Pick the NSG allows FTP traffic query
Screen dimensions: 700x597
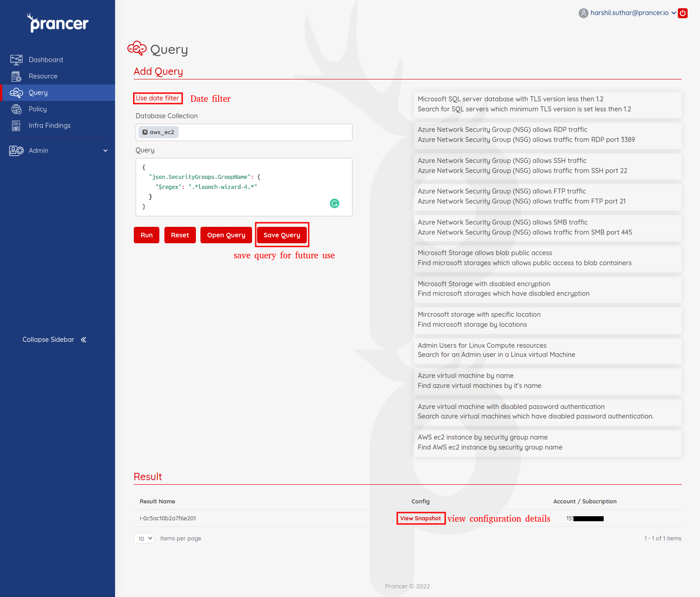[547, 197]
